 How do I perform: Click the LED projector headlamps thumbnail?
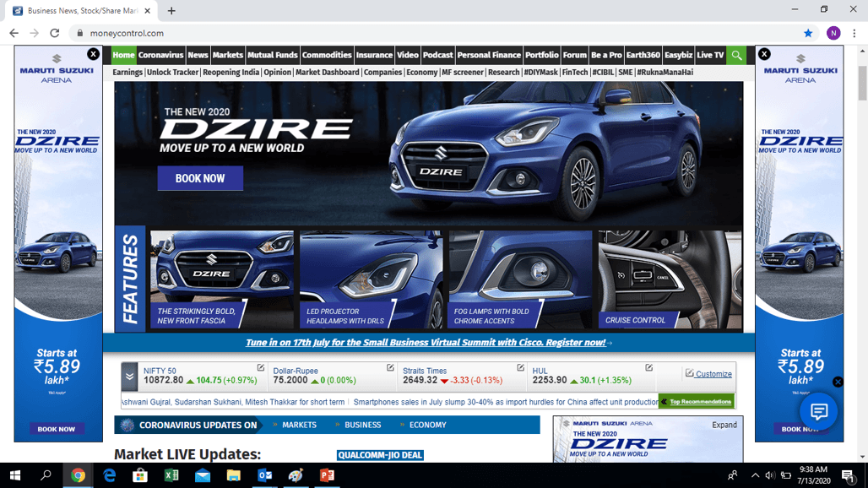(371, 279)
